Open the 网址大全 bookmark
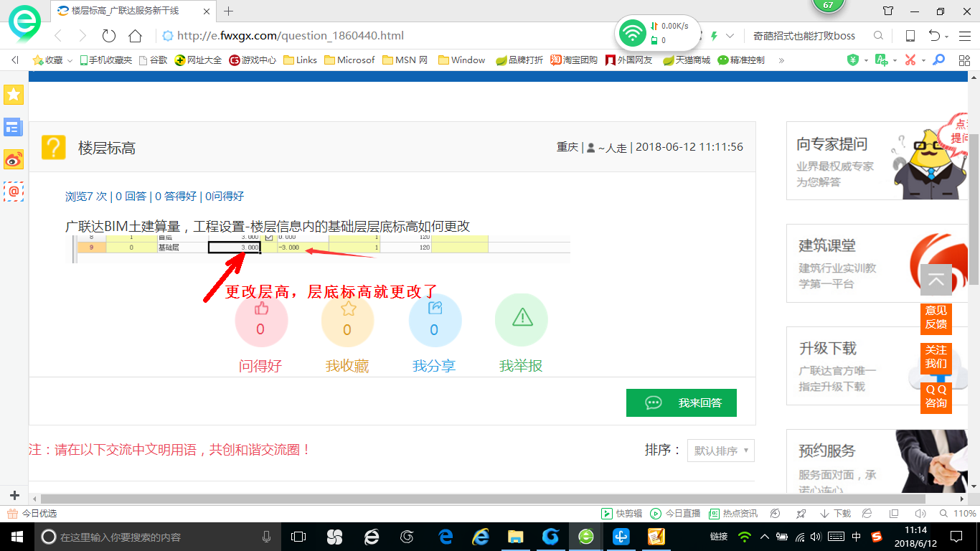This screenshot has width=980, height=551. point(199,60)
